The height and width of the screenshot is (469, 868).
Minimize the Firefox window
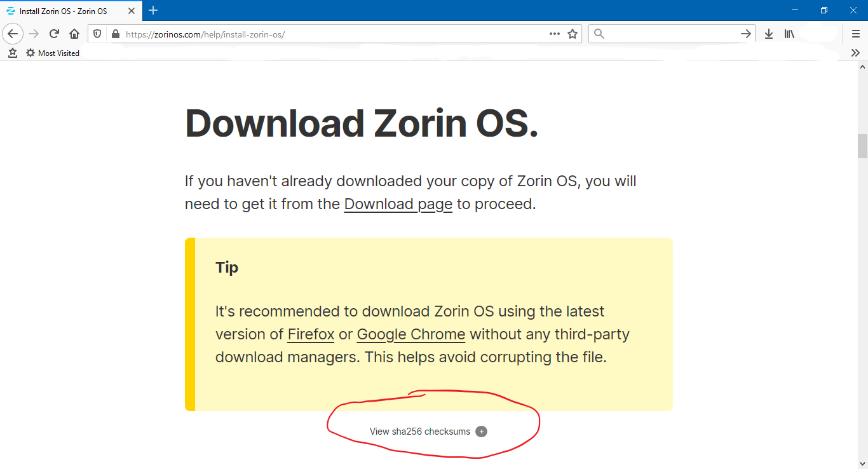[795, 10]
